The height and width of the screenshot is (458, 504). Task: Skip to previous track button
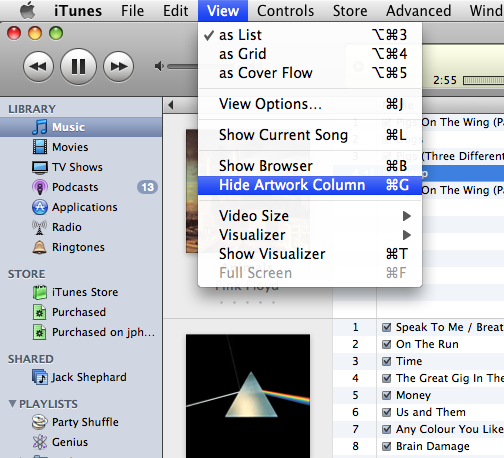pyautogui.click(x=38, y=67)
